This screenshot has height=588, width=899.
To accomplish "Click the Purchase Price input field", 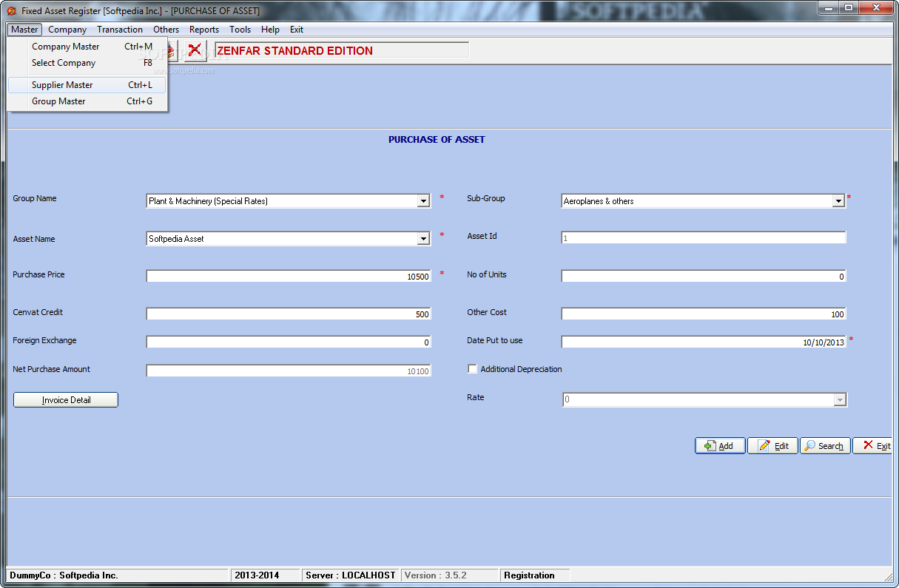I will (x=289, y=277).
